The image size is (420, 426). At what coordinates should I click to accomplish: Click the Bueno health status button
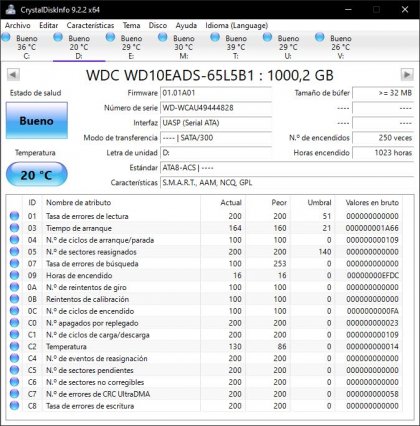click(37, 120)
